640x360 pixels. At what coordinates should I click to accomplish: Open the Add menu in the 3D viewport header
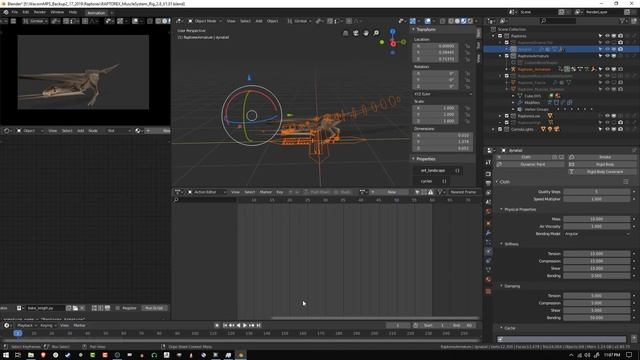[259, 21]
